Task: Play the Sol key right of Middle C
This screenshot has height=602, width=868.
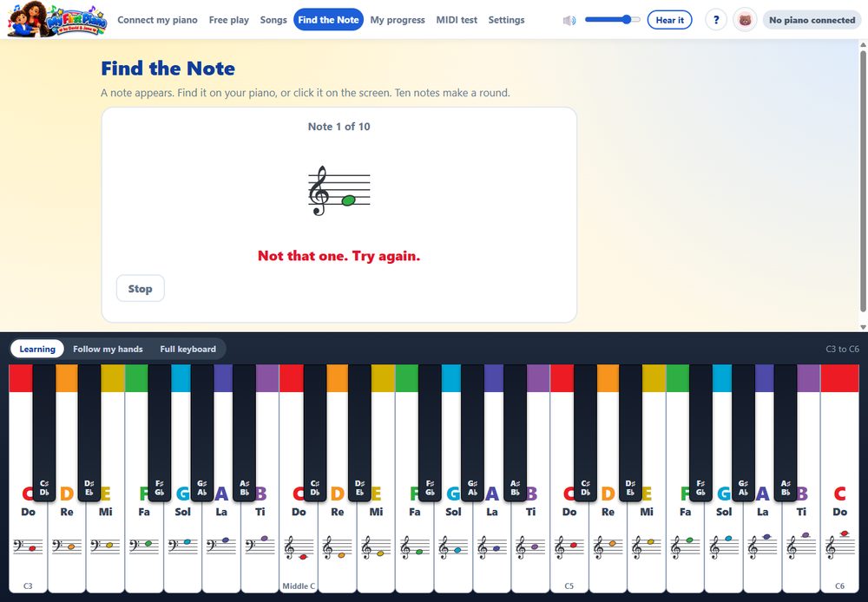Action: [453, 545]
